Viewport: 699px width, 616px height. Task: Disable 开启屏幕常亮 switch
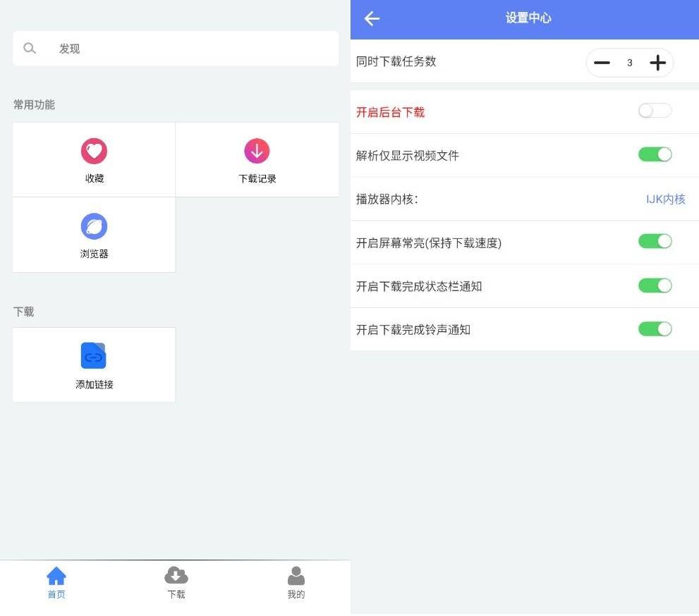[655, 242]
